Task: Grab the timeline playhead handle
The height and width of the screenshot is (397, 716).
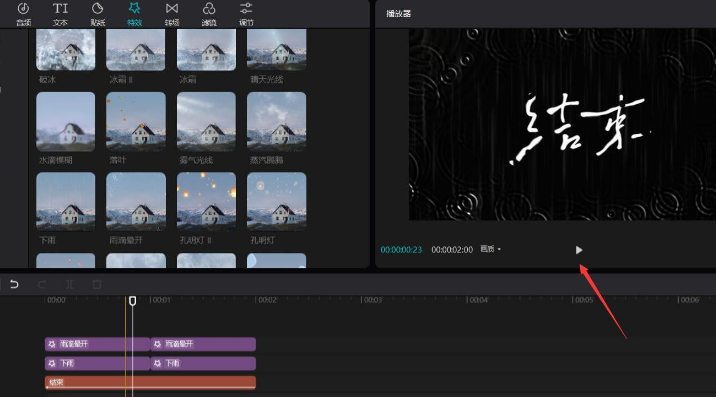Action: point(132,301)
